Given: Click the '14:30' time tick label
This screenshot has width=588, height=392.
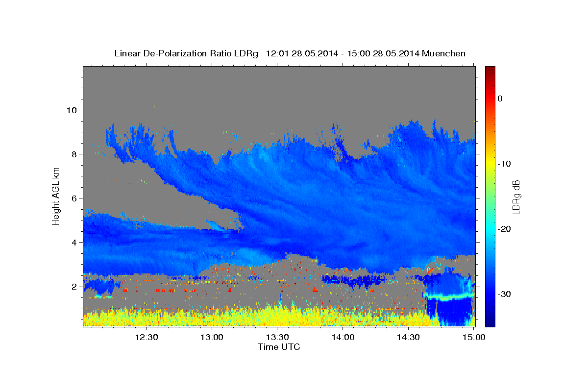Looking at the screenshot, I should pyautogui.click(x=409, y=337).
